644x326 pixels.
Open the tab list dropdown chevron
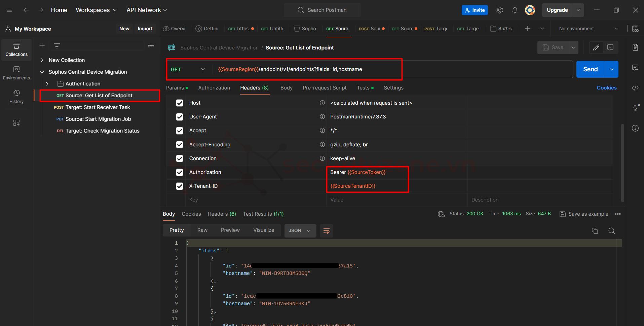[542, 29]
